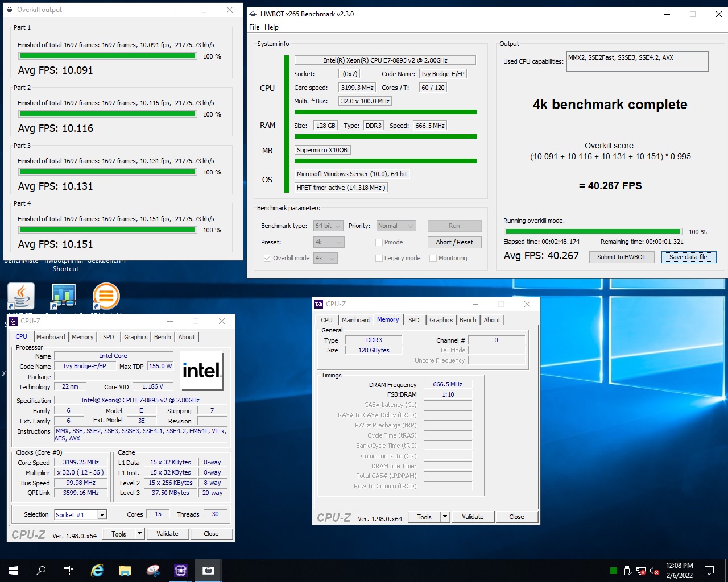The width and height of the screenshot is (728, 582).
Task: Switch to SPD tab in CPU-Z processor window
Action: pos(108,337)
